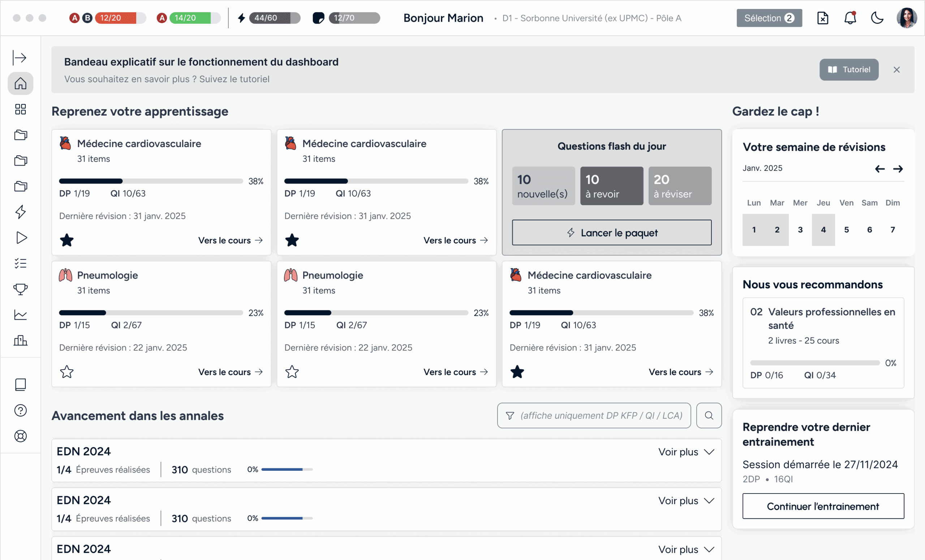This screenshot has width=925, height=560.
Task: Close the dashboard explanation banner
Action: (896, 70)
